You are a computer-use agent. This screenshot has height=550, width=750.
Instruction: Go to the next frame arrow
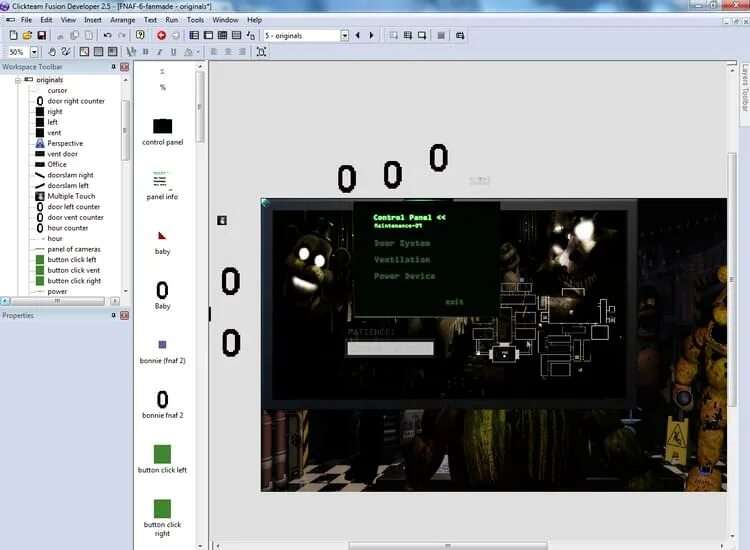[371, 35]
